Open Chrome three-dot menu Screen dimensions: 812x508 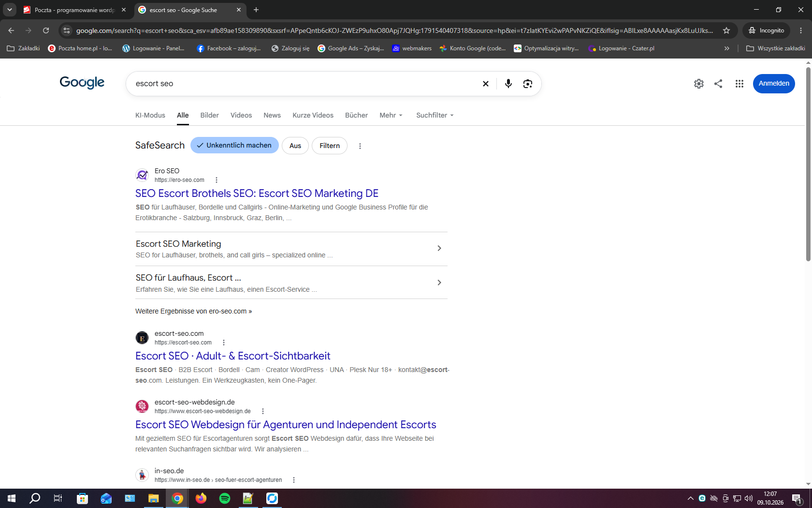(x=801, y=30)
